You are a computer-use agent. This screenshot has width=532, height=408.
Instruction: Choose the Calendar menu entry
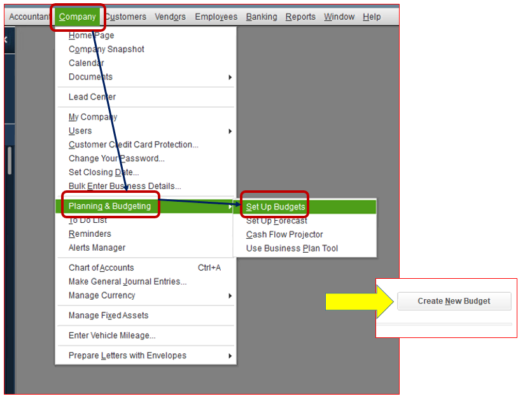coord(146,63)
